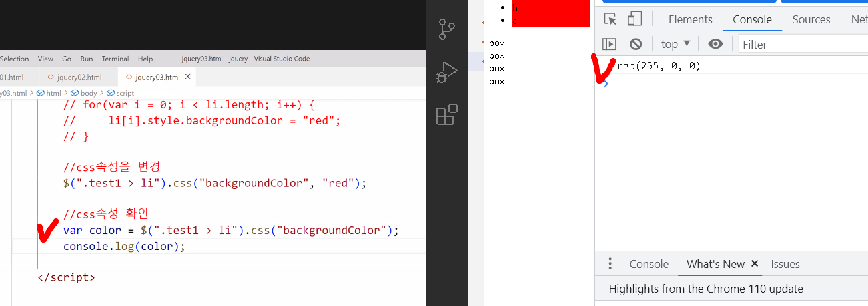
Task: Open the top JavaScript context dropdown
Action: 675,44
